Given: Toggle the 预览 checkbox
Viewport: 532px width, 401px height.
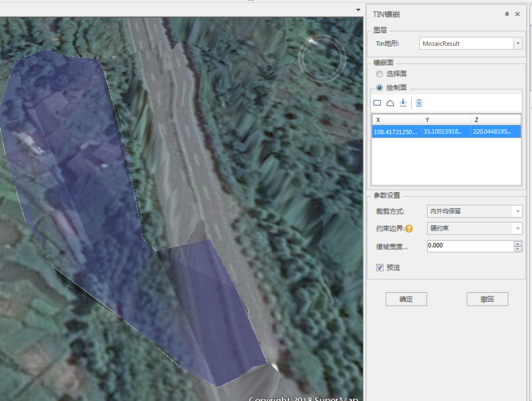Looking at the screenshot, I should 380,268.
